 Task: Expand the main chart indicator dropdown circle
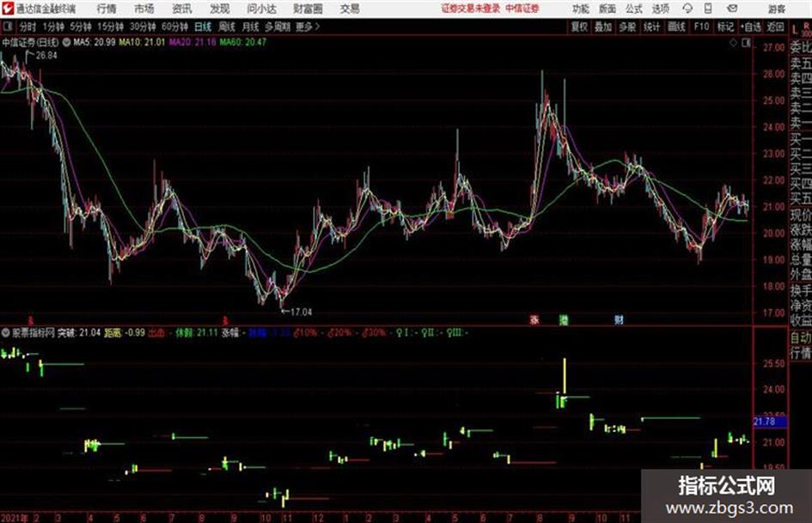pos(66,42)
